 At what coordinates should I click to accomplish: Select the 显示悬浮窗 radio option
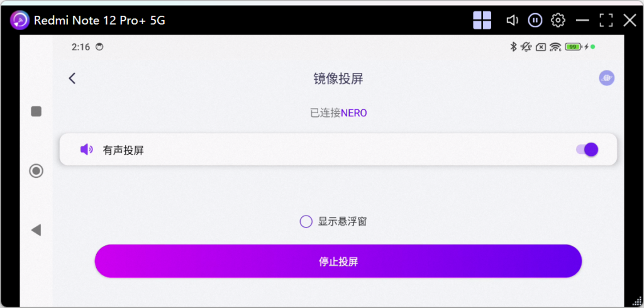click(x=306, y=221)
